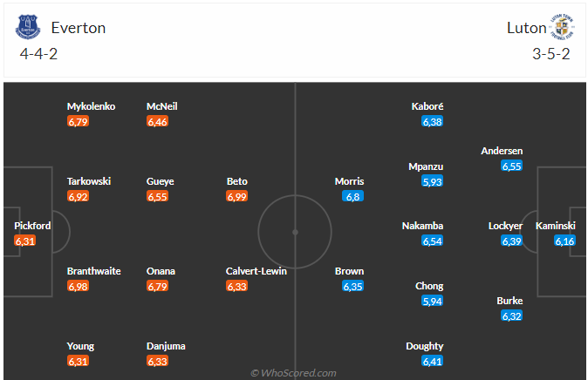Open Calvert-Lewin's player name
This screenshot has width=588, height=380.
[256, 271]
